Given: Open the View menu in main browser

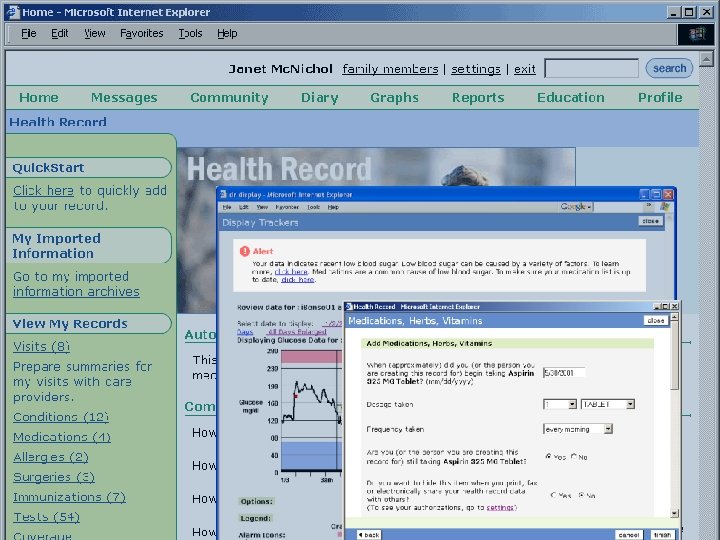Looking at the screenshot, I should 95,34.
